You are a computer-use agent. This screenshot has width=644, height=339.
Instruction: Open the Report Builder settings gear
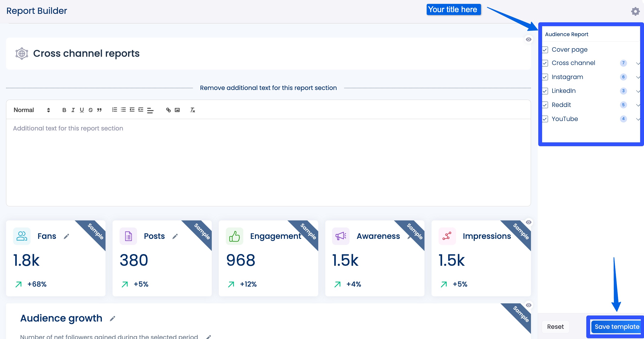pyautogui.click(x=635, y=11)
